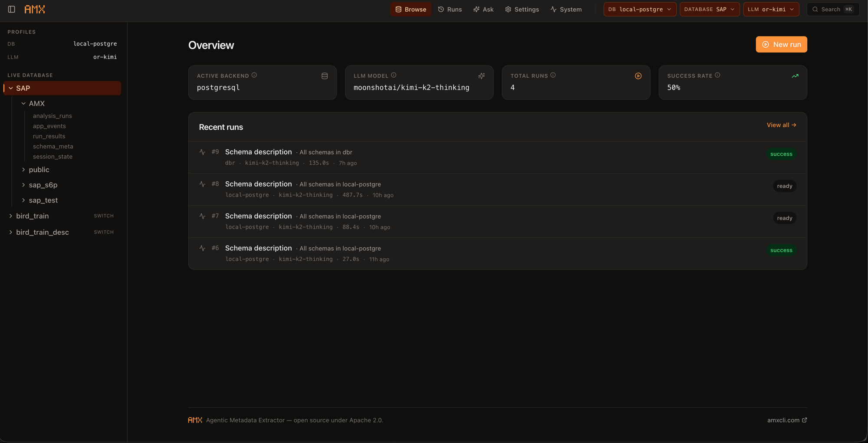Open the DB local-postgre dropdown
The height and width of the screenshot is (443, 868).
640,9
